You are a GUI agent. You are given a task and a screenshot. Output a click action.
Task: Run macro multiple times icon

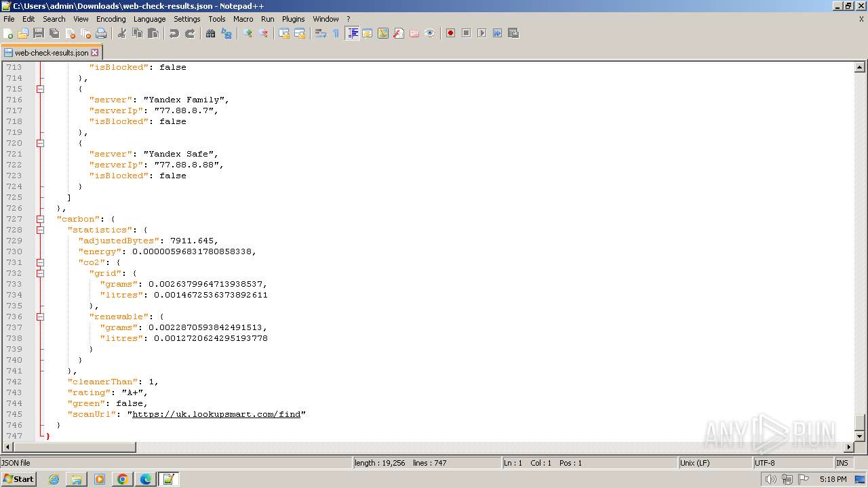[497, 33]
